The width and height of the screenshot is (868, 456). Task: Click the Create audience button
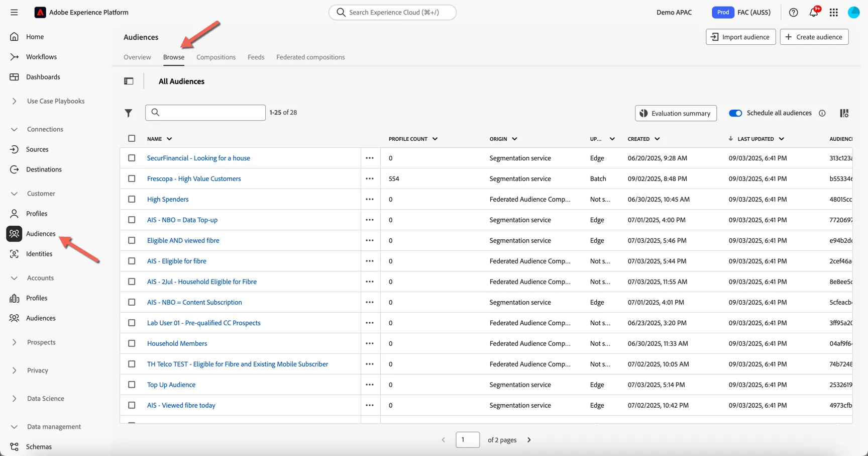(x=814, y=37)
